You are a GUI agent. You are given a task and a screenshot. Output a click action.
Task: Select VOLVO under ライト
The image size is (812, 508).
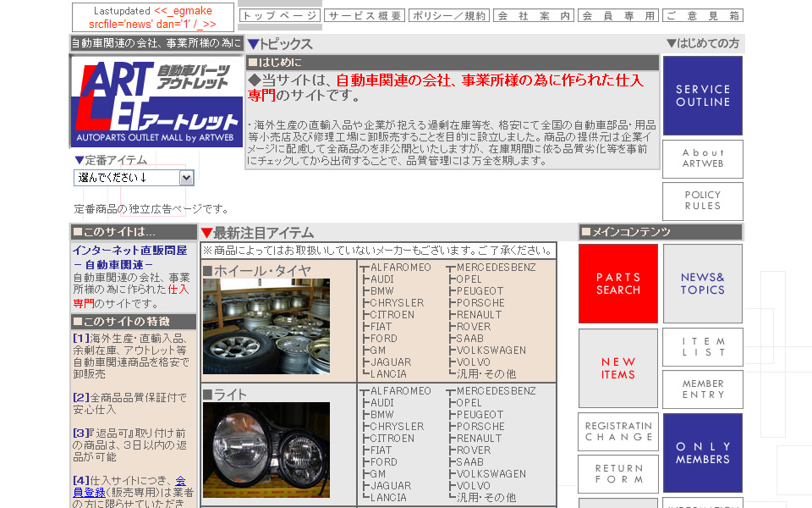(473, 487)
